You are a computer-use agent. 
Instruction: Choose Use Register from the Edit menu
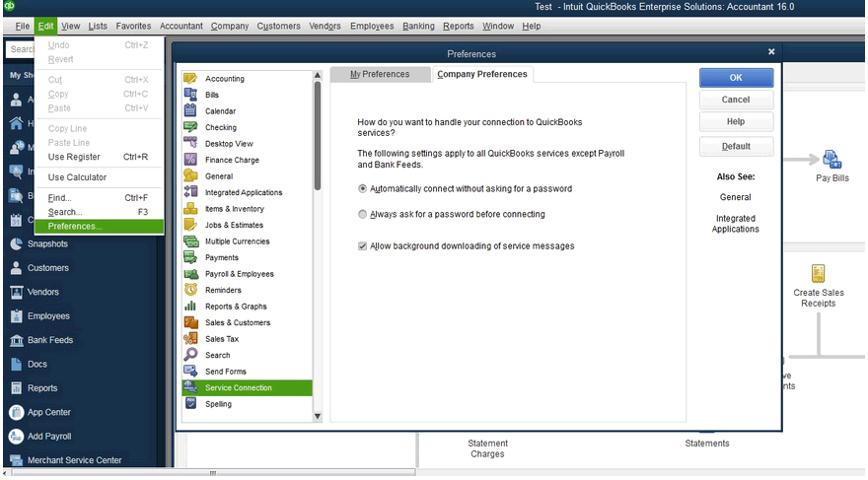99,157
